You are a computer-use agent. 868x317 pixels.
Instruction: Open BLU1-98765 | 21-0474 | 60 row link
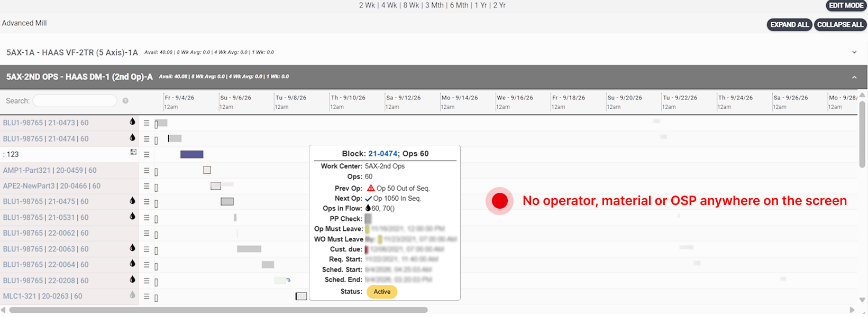(46, 138)
